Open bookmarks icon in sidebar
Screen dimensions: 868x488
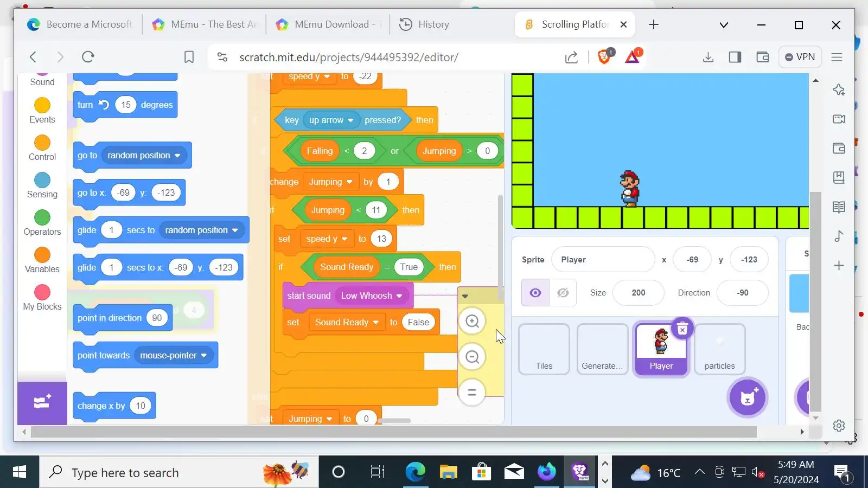tap(839, 177)
